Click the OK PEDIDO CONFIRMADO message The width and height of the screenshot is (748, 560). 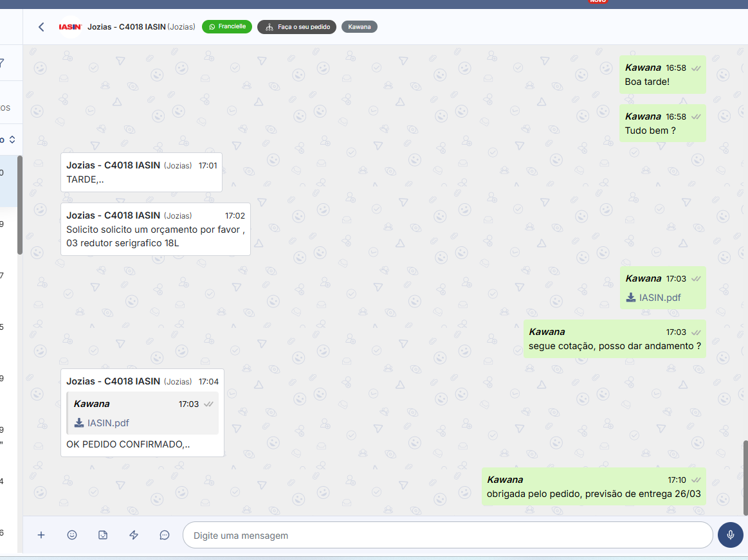coord(128,444)
